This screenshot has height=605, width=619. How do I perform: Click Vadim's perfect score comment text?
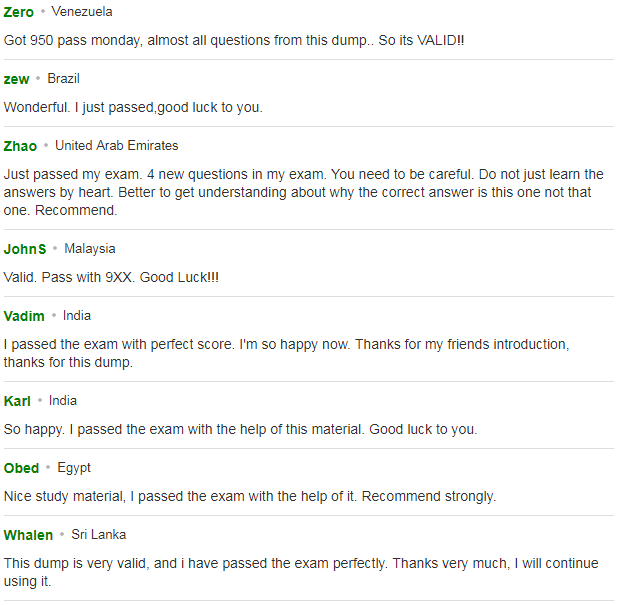(x=287, y=353)
